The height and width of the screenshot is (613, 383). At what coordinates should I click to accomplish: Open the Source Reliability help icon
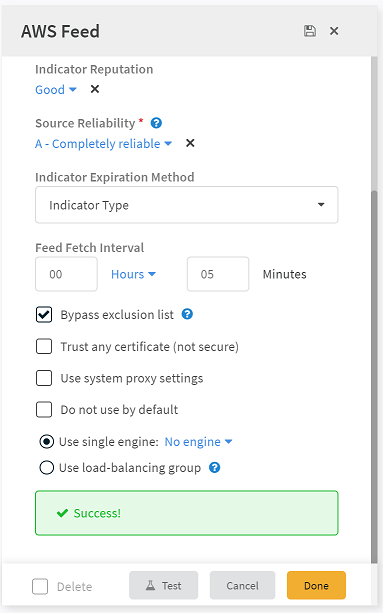[x=156, y=123]
